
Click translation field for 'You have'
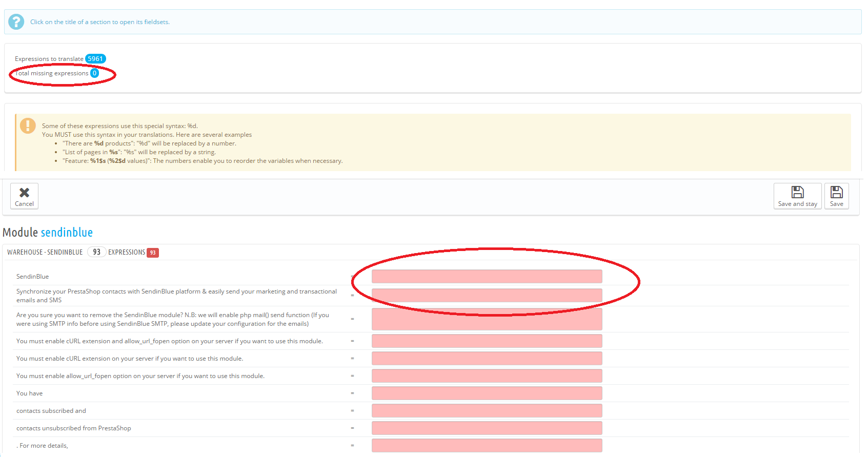[487, 393]
